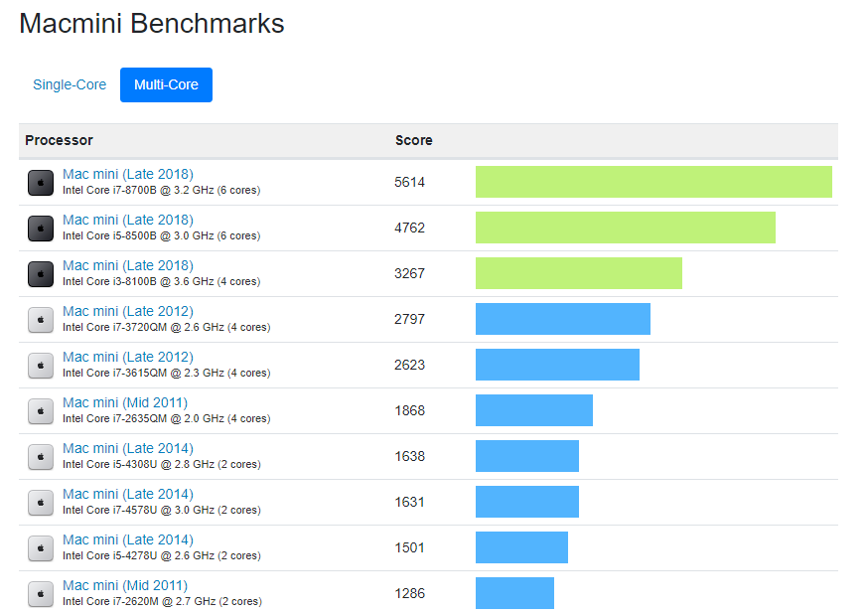Click the text Intel Core i5-4308U @ 2.8 GHz
The height and width of the screenshot is (614, 868).
tap(138, 464)
